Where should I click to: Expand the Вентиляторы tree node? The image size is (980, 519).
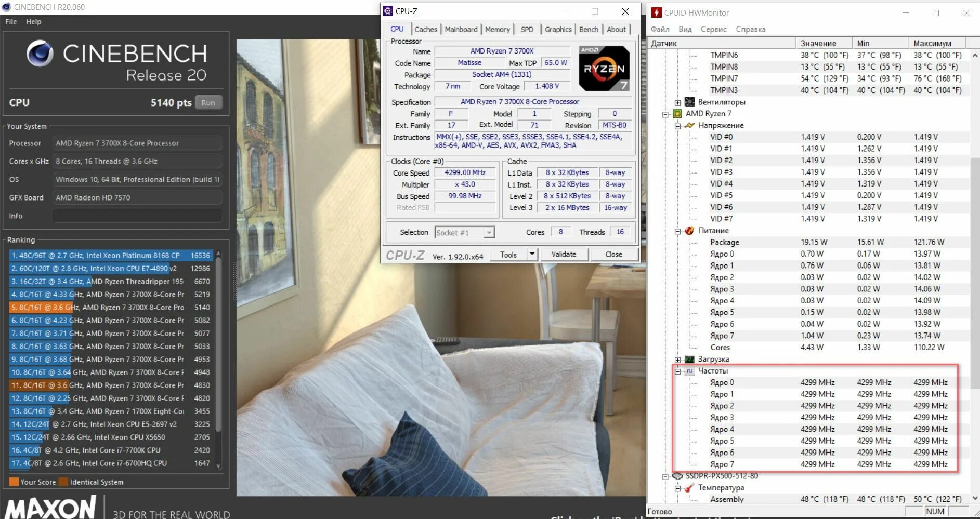pos(677,102)
